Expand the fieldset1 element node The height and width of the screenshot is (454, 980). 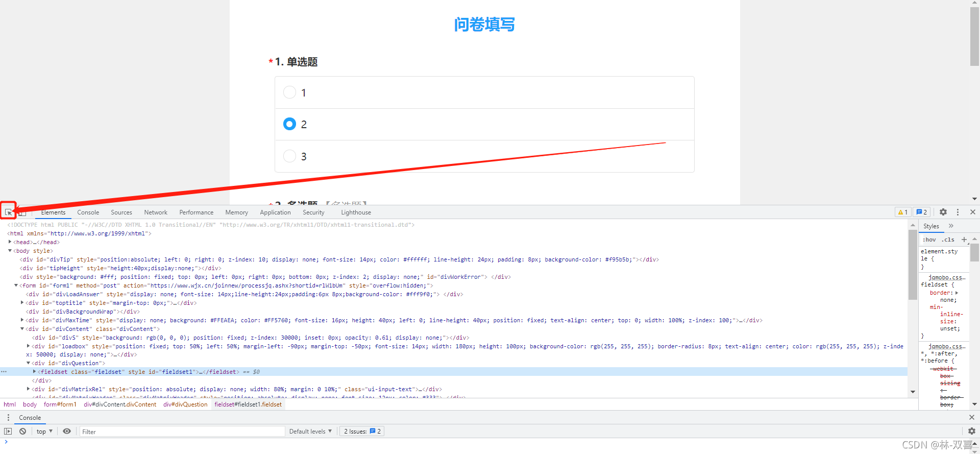[34, 372]
